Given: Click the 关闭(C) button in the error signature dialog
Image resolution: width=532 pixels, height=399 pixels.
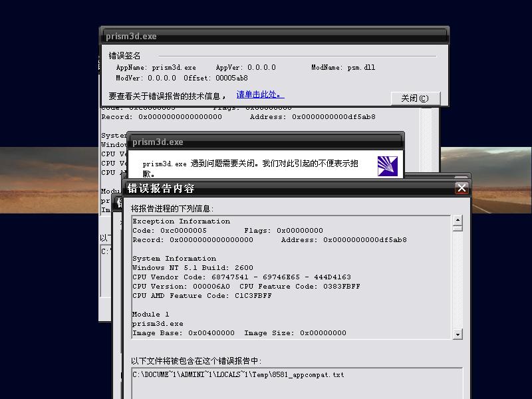Looking at the screenshot, I should point(416,98).
